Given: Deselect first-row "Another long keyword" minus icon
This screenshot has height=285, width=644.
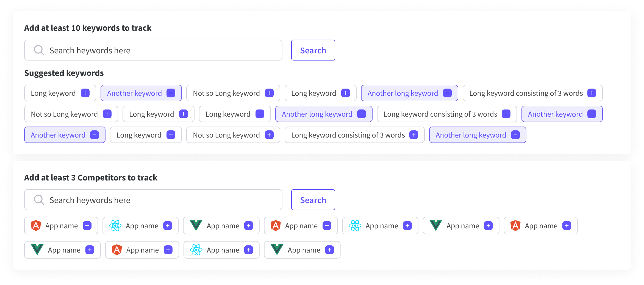Looking at the screenshot, I should 447,93.
